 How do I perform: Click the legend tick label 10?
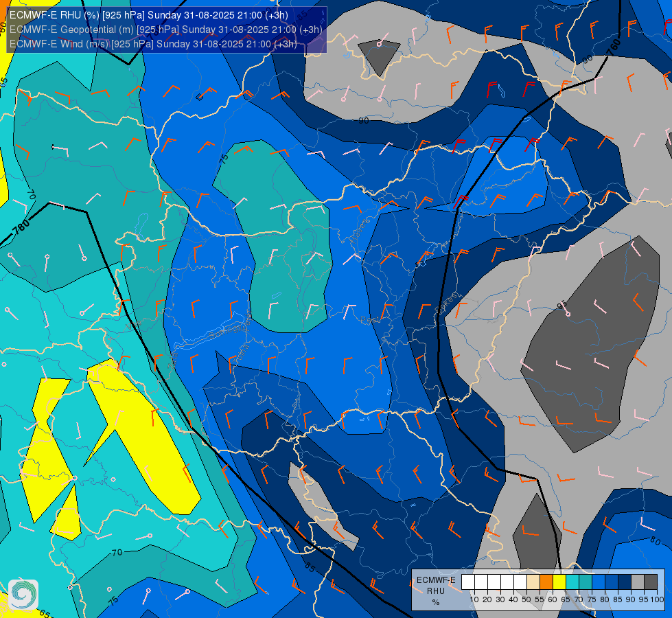pos(474,599)
